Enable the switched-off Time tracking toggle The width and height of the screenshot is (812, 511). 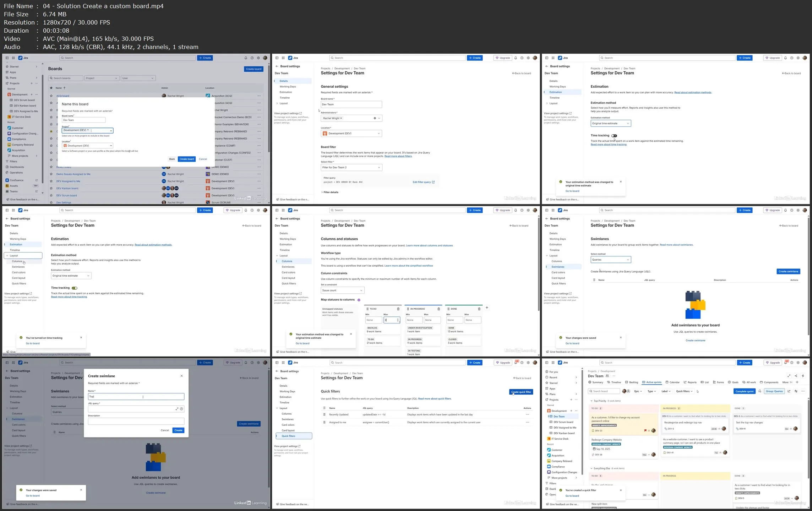pyautogui.click(x=614, y=136)
